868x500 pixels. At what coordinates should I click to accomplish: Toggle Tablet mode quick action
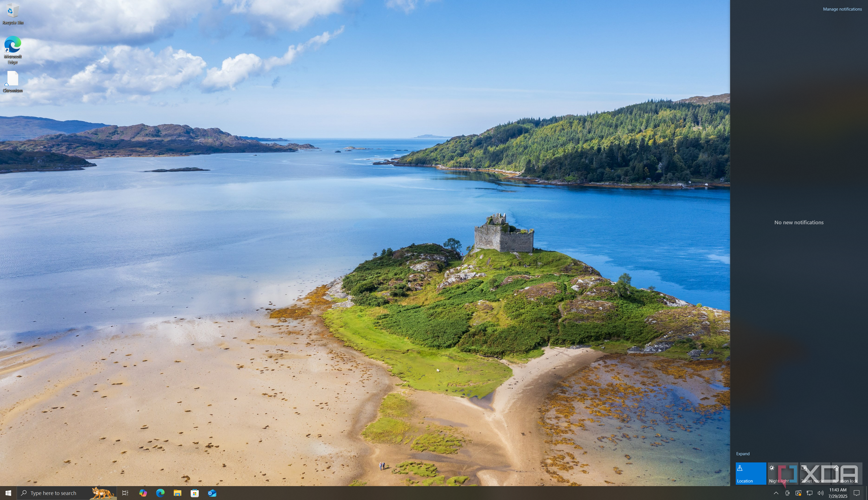point(815,474)
